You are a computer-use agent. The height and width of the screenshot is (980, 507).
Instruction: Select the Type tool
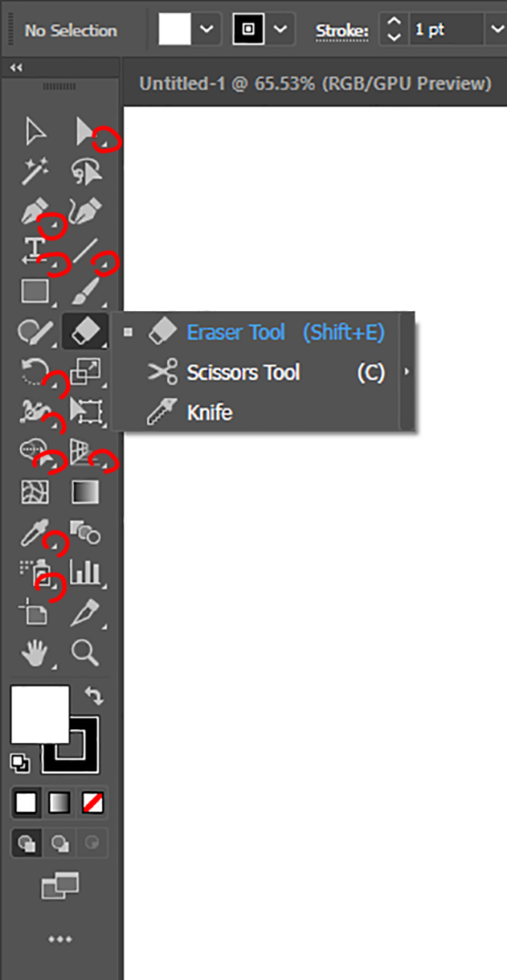35,251
